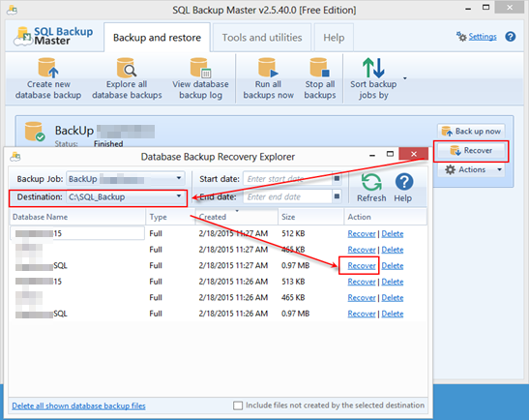Open Actions dropdown on BackUp job

coord(471,169)
